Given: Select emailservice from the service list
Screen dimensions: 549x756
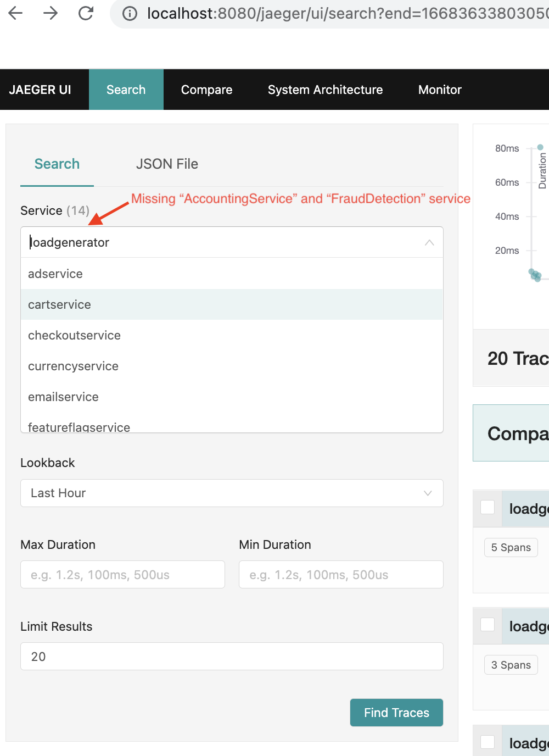Looking at the screenshot, I should pos(63,397).
